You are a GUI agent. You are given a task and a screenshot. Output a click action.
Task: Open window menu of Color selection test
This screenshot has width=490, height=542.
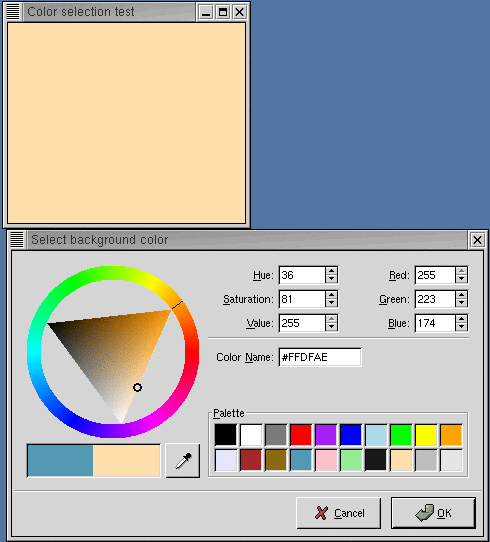tap(13, 12)
